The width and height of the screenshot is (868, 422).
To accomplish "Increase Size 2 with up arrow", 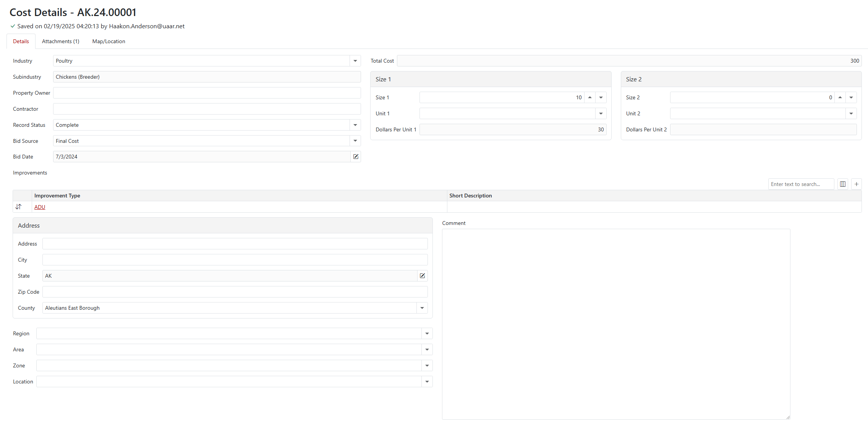I will coord(840,97).
